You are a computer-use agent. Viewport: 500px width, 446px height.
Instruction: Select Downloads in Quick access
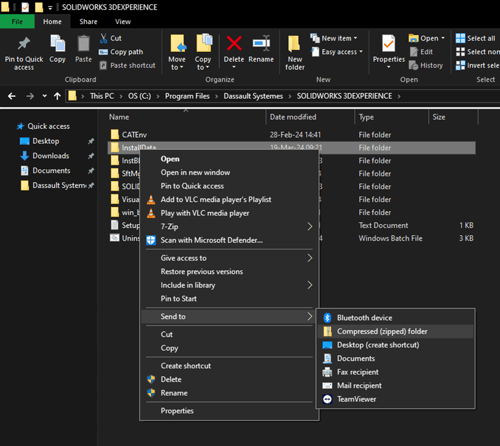[x=51, y=156]
